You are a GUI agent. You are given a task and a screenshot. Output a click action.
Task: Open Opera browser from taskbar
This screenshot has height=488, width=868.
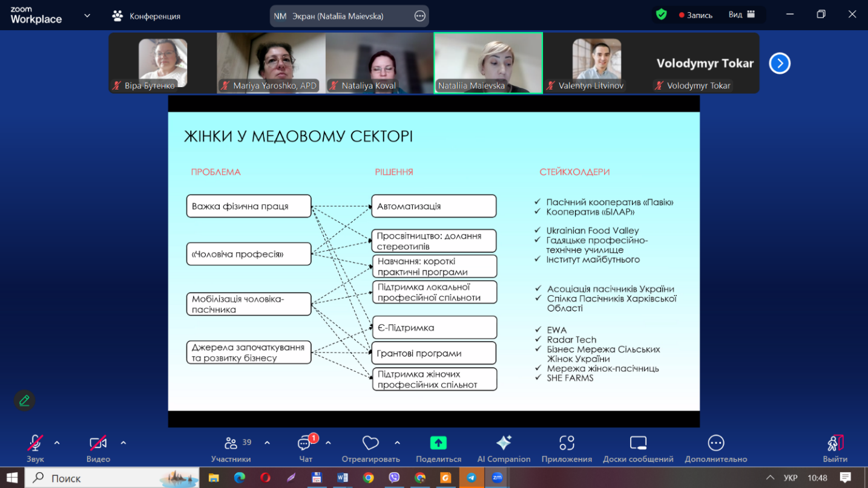[265, 478]
